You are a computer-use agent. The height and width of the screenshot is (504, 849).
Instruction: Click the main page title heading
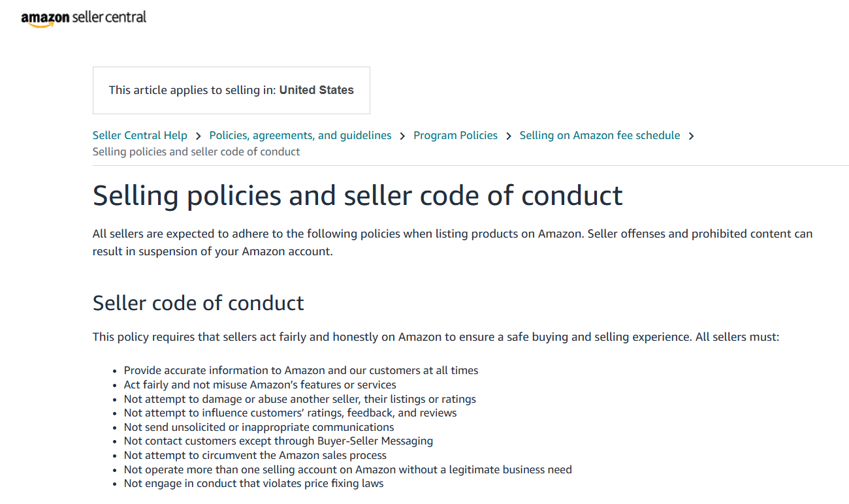point(358,195)
